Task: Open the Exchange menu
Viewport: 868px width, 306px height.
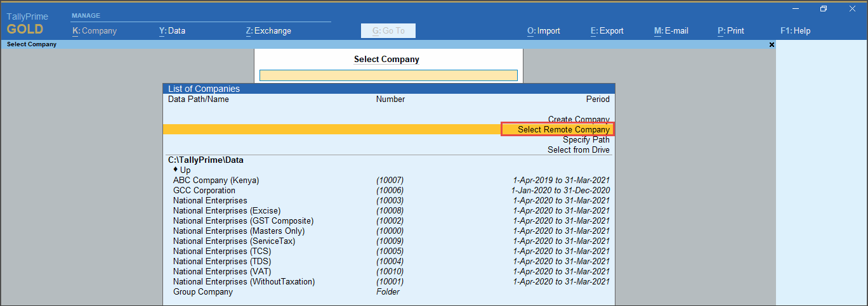Action: coord(268,30)
